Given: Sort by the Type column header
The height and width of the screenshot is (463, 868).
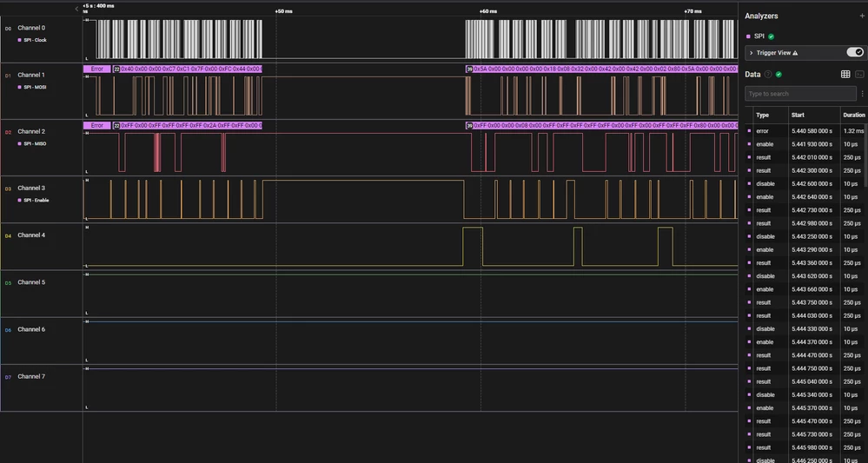Looking at the screenshot, I should click(x=762, y=115).
